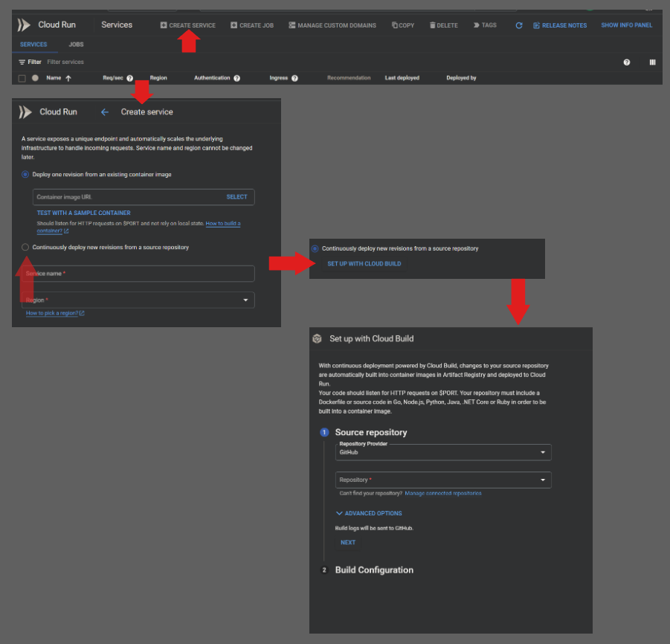Image resolution: width=670 pixels, height=644 pixels.
Task: Sort by the Name column header
Action: [54, 78]
